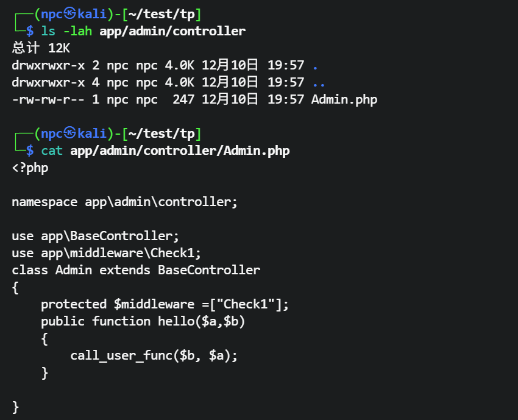
Task: Click the dollar sign before the ls command
Action: pos(30,31)
